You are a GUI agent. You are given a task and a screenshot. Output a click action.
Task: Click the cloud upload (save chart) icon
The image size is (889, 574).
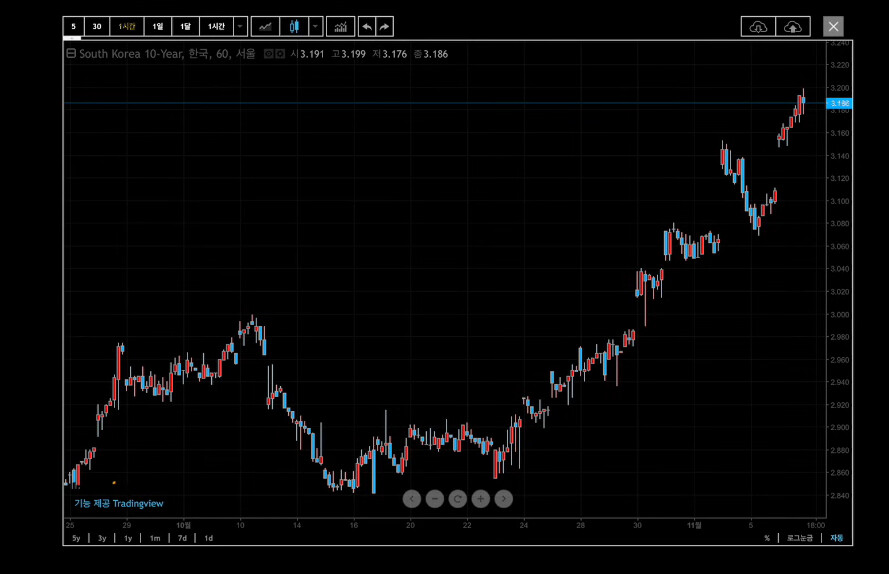pos(793,27)
